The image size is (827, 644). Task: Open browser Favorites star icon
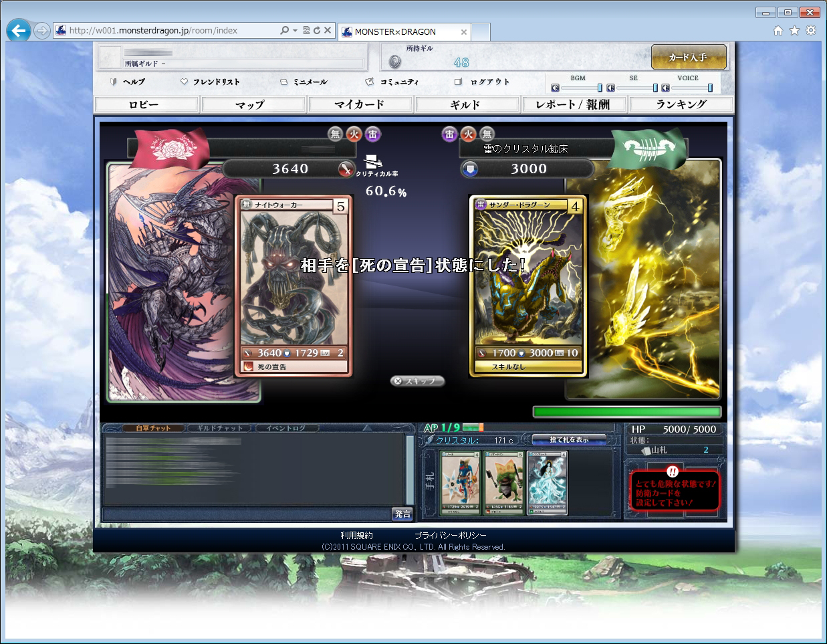[794, 30]
